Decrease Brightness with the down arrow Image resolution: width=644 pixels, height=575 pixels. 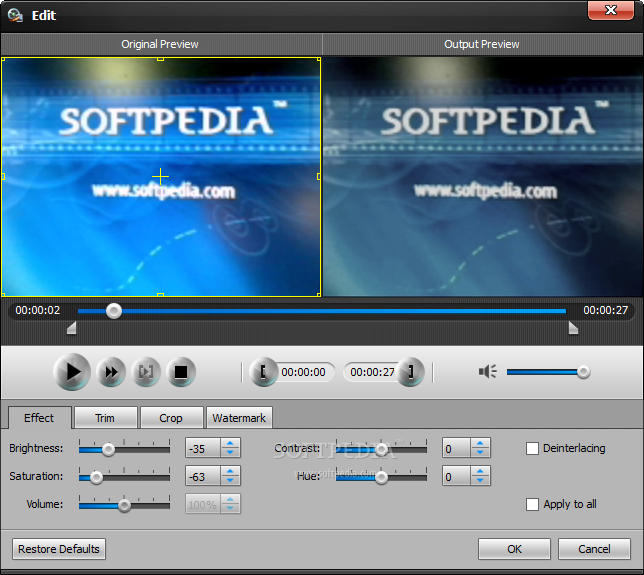[x=230, y=452]
